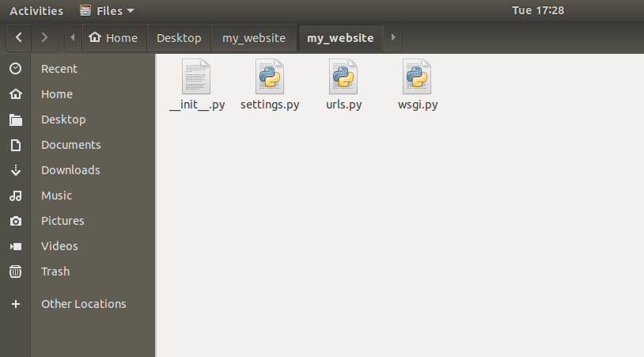Click the Files app icon in top bar
This screenshot has width=644, height=357.
[85, 10]
